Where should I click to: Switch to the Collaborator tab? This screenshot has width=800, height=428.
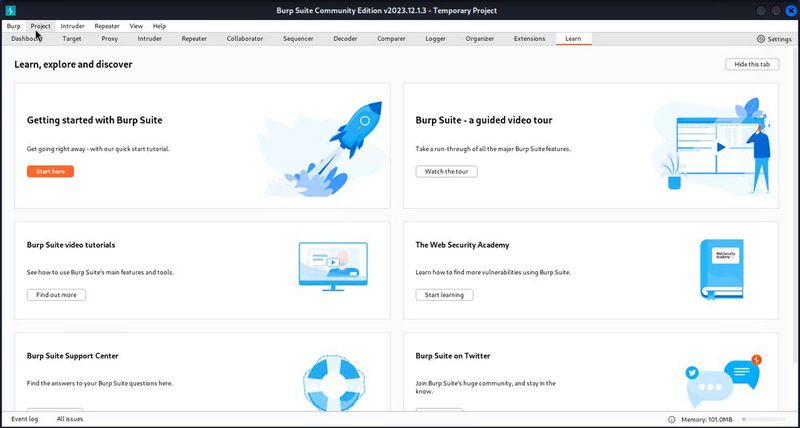click(245, 39)
